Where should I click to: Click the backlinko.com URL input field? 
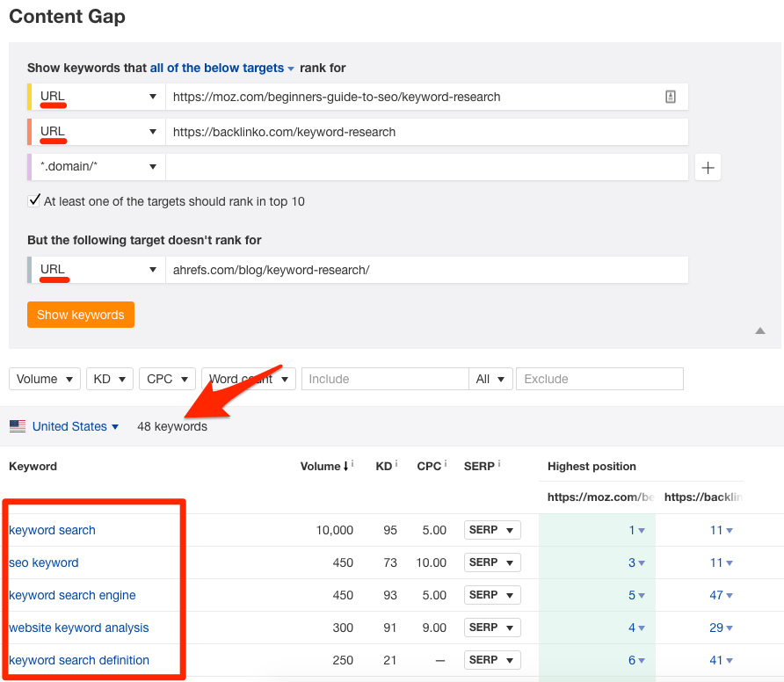[426, 132]
